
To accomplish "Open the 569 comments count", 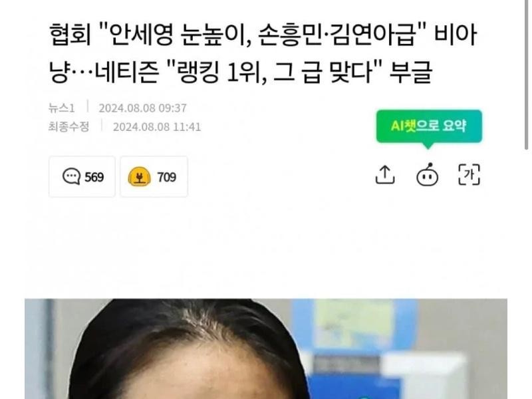I will [x=94, y=177].
